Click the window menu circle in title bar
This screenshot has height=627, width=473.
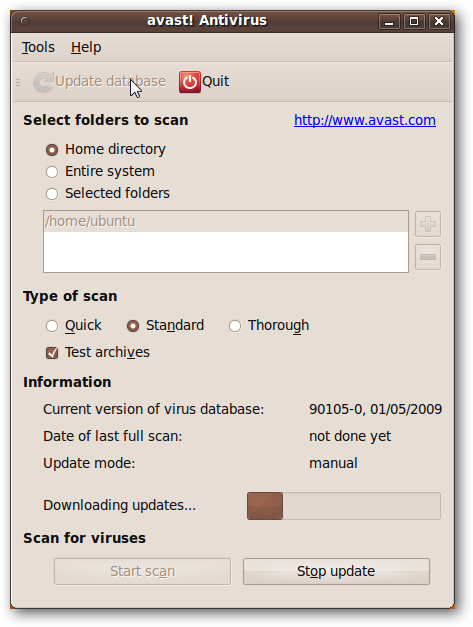pyautogui.click(x=25, y=20)
